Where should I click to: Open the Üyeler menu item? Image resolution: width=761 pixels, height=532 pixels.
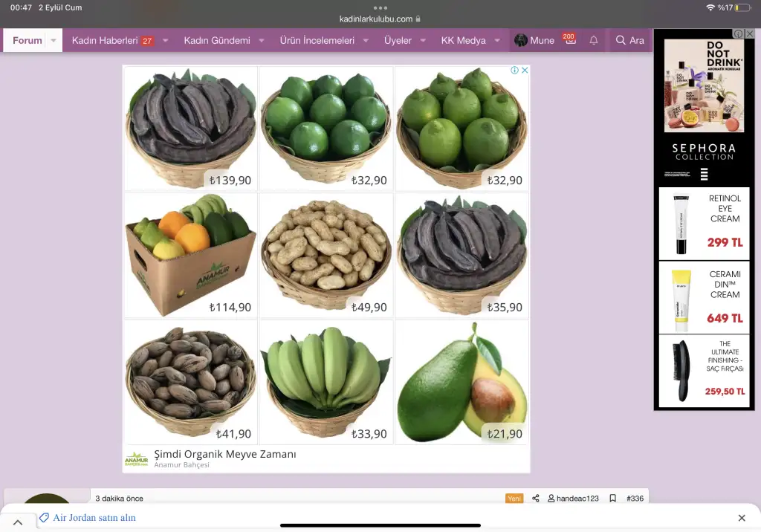point(398,40)
